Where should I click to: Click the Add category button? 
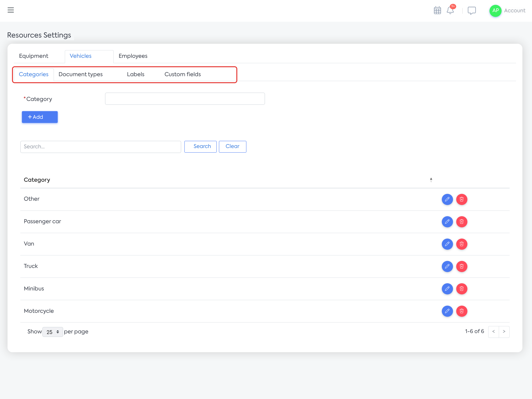point(40,117)
